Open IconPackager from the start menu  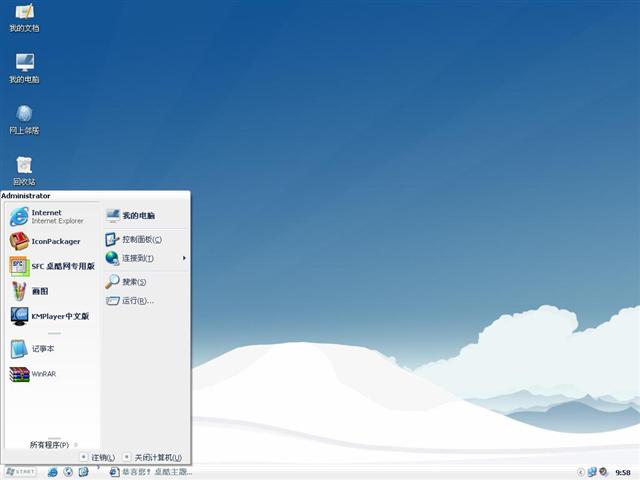[x=52, y=241]
